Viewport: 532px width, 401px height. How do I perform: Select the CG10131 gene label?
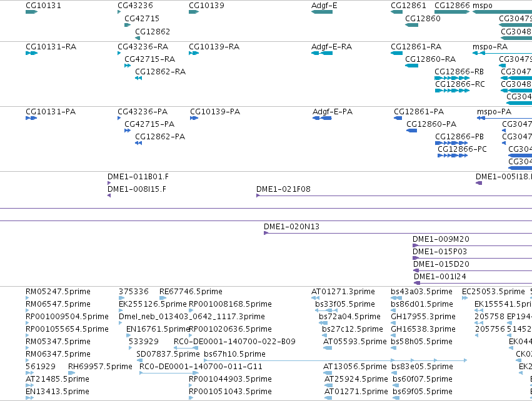(43, 6)
